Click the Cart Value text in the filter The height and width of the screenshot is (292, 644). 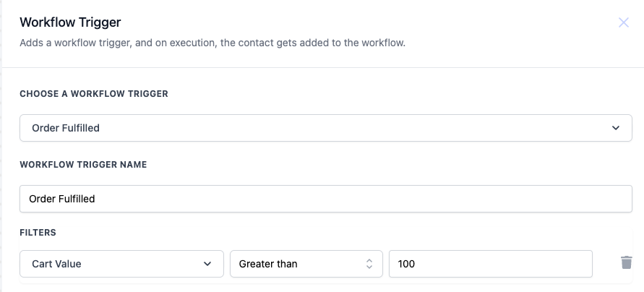click(56, 264)
